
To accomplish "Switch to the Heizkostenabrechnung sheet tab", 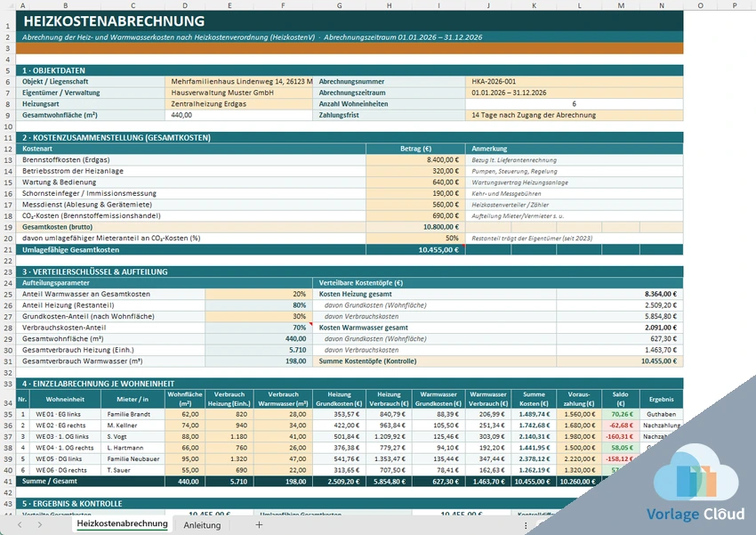I will coord(123,524).
